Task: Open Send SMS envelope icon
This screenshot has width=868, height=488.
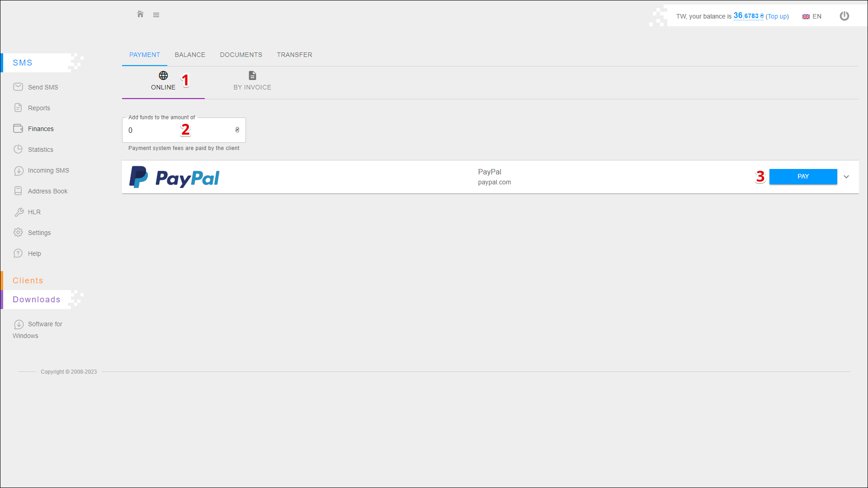Action: coord(18,87)
